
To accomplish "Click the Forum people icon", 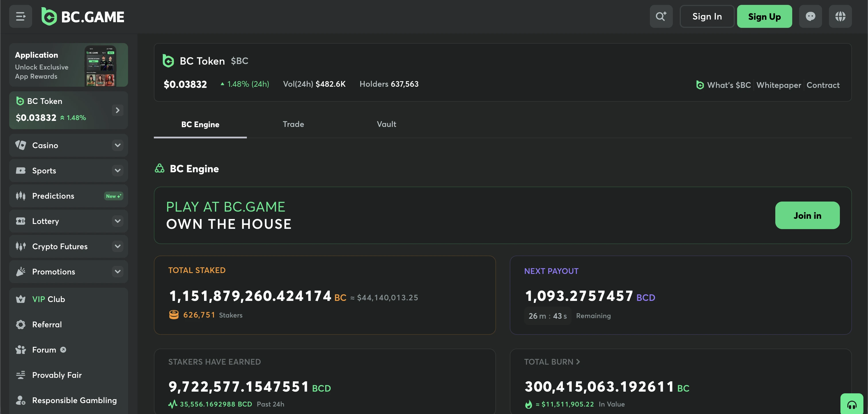I will (21, 350).
